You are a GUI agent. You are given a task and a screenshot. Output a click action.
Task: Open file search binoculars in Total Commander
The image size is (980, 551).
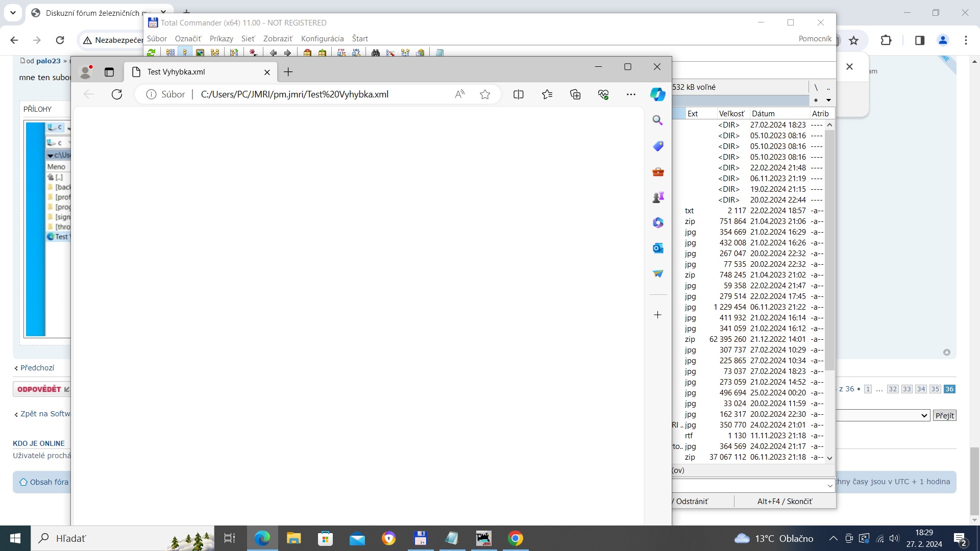click(x=376, y=53)
